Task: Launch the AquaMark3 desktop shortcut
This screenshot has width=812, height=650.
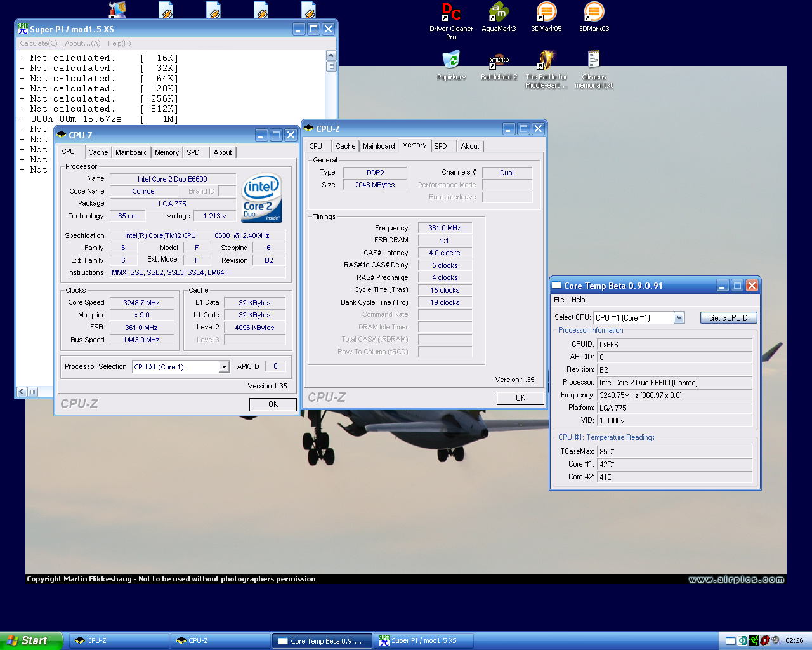Action: (499, 17)
